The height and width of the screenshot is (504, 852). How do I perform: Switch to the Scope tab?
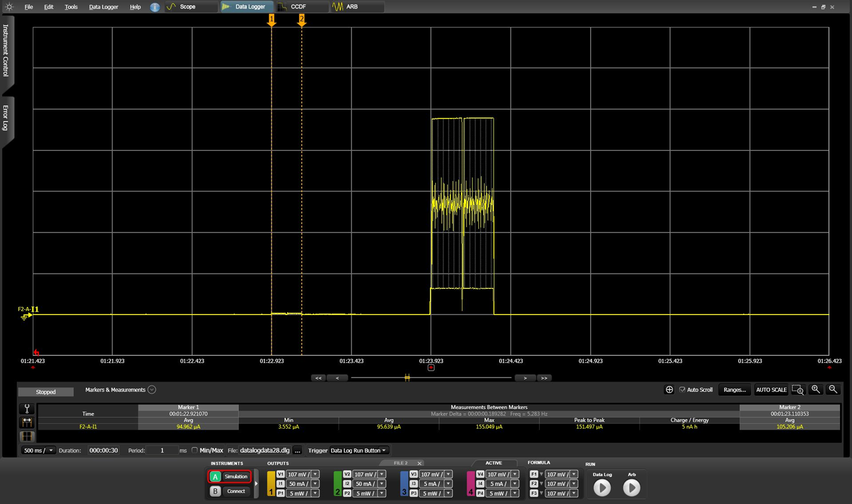tap(187, 7)
